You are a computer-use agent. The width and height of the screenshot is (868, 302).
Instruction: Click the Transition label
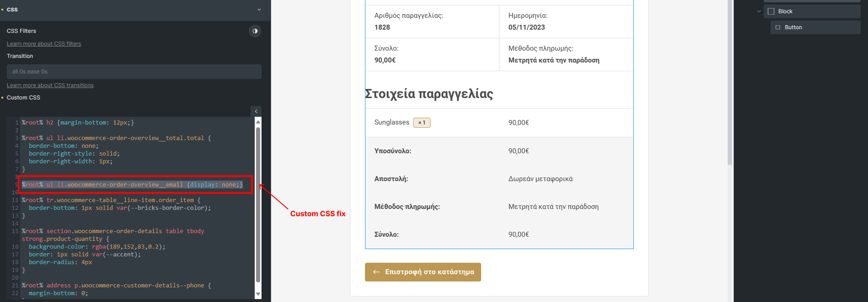pos(20,56)
